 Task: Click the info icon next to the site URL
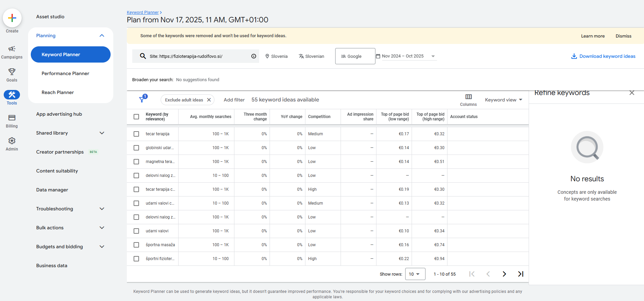pos(254,56)
